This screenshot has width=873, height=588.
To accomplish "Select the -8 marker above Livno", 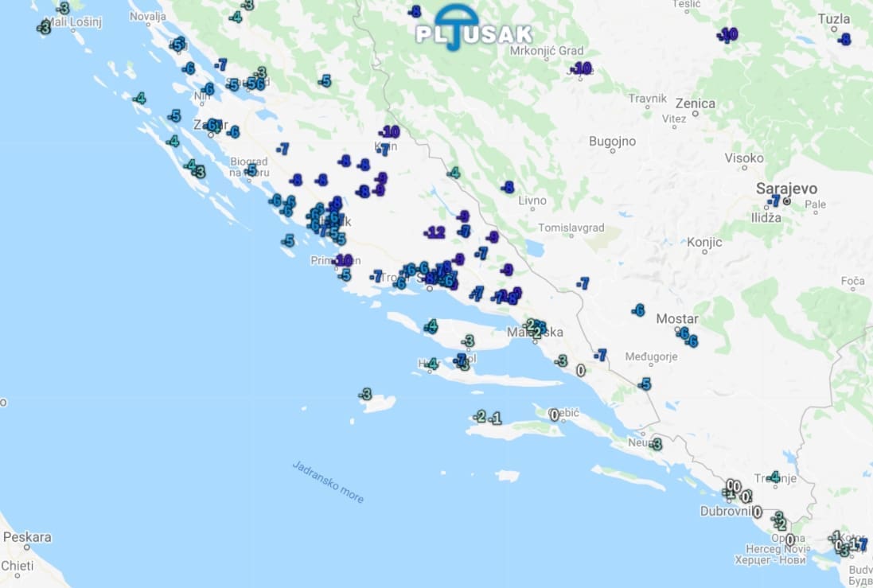I will 508,187.
